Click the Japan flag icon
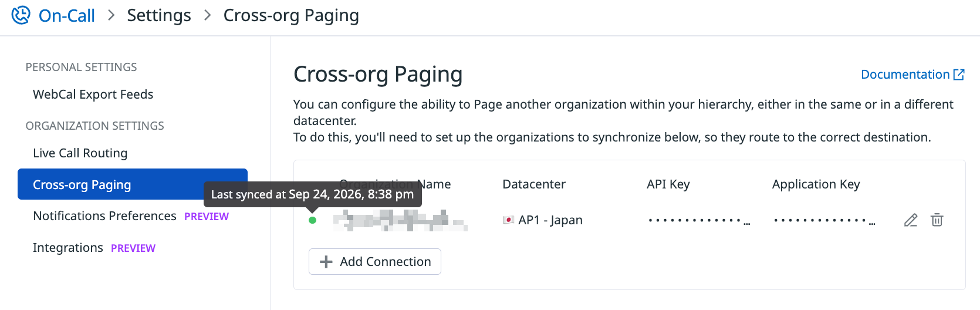This screenshot has width=980, height=310. click(x=508, y=220)
